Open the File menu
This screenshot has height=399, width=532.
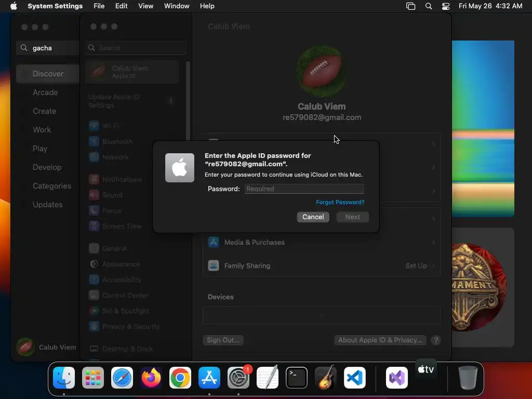pyautogui.click(x=99, y=6)
